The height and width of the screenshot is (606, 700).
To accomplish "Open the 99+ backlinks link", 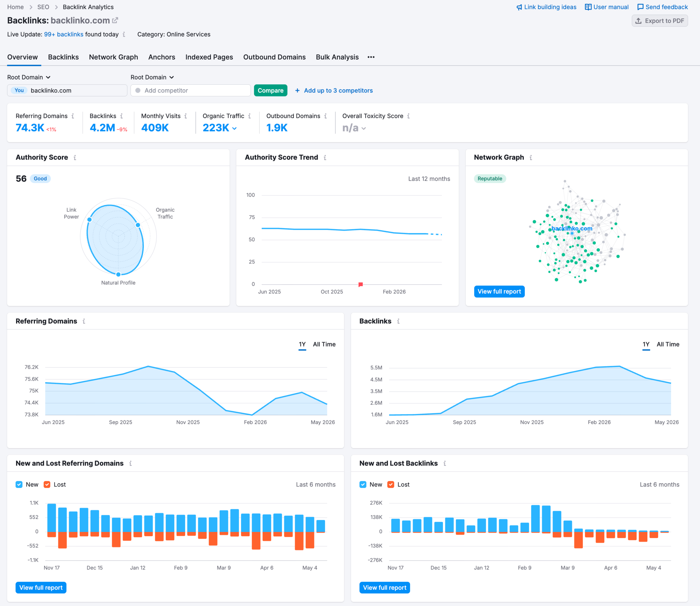I will (x=64, y=34).
